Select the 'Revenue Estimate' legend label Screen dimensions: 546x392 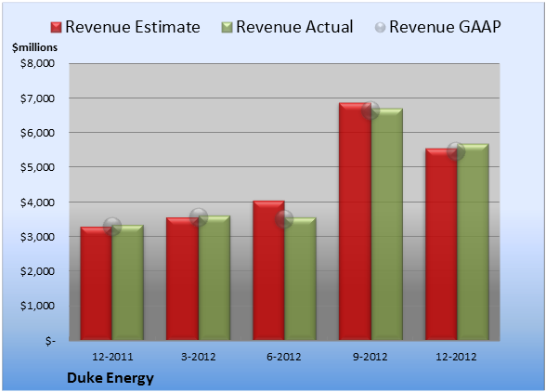tap(133, 27)
